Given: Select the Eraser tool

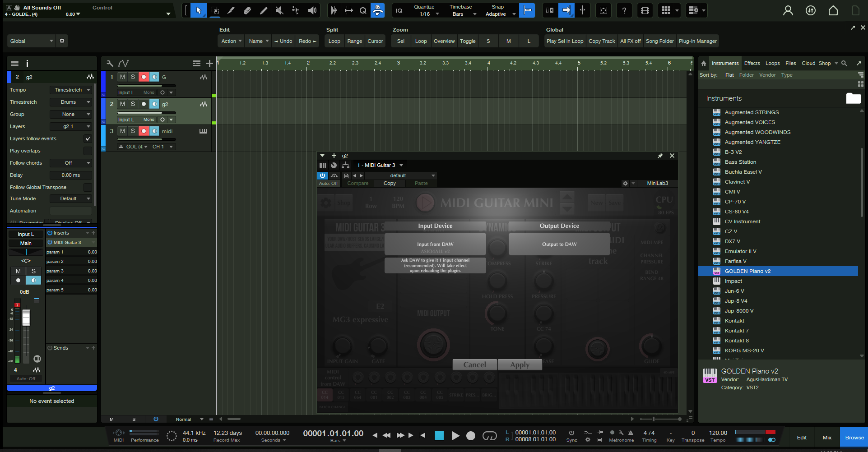Looking at the screenshot, I should [x=247, y=10].
